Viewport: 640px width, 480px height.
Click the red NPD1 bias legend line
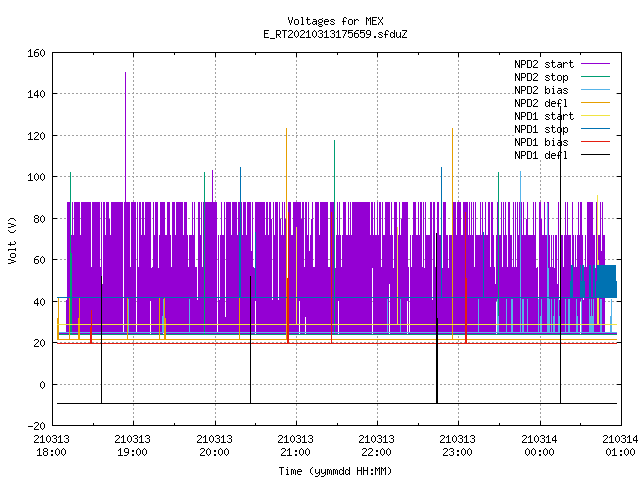[595, 142]
